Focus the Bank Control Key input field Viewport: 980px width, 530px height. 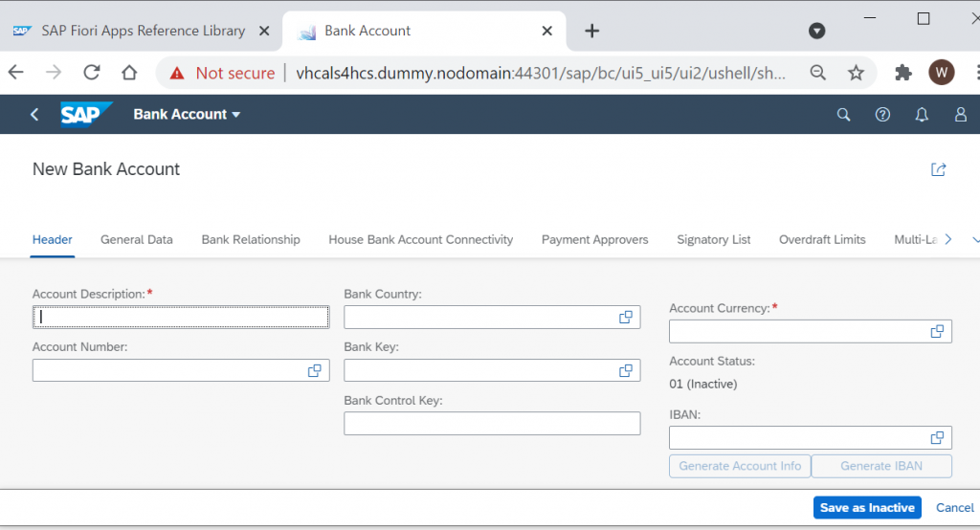point(492,424)
